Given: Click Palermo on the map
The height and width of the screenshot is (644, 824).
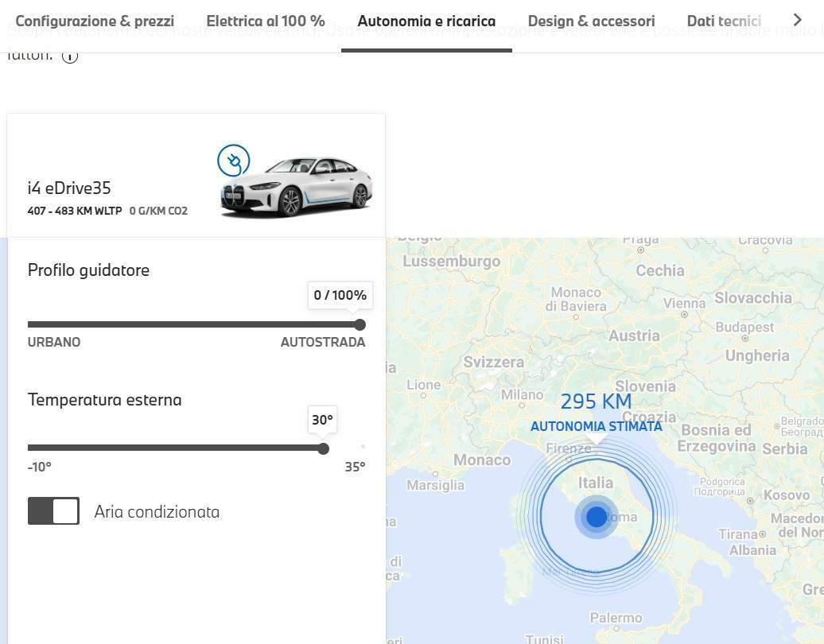Looking at the screenshot, I should click(616, 618).
